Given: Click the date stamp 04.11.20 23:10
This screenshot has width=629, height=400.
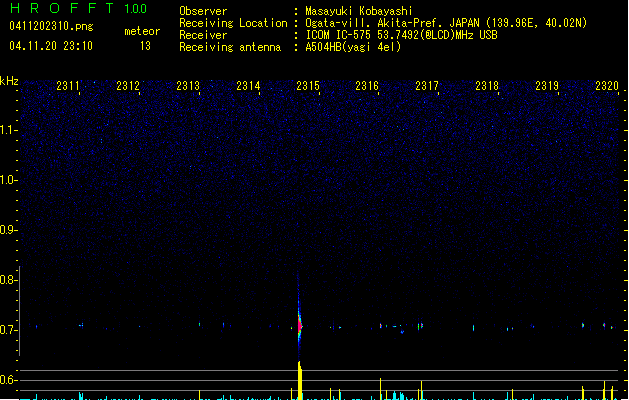Looking at the screenshot, I should (51, 46).
